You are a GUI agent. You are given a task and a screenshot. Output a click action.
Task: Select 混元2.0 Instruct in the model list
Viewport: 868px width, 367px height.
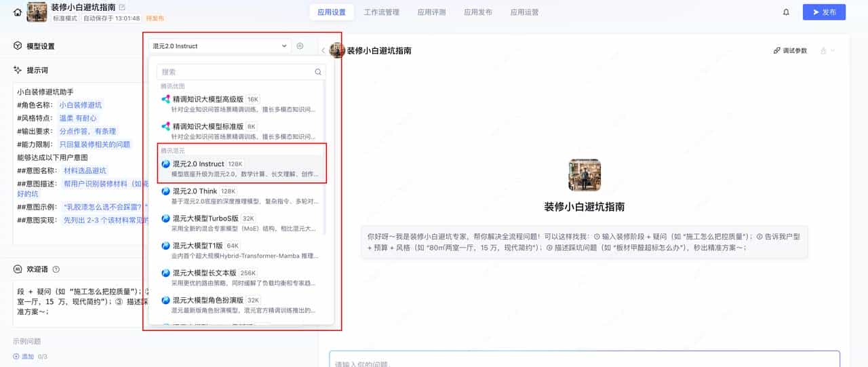coord(241,168)
